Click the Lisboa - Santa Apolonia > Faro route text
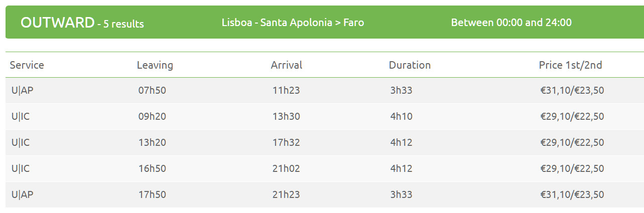644x213 pixels. click(293, 23)
